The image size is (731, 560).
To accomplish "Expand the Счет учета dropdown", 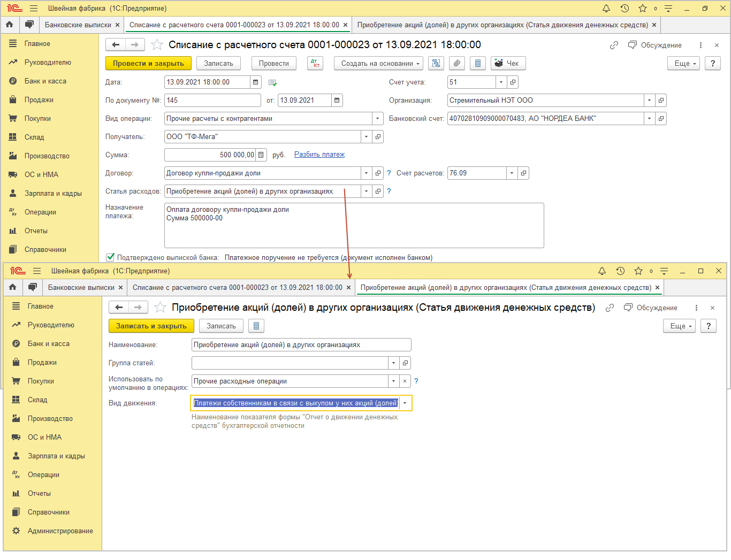I will tap(501, 82).
